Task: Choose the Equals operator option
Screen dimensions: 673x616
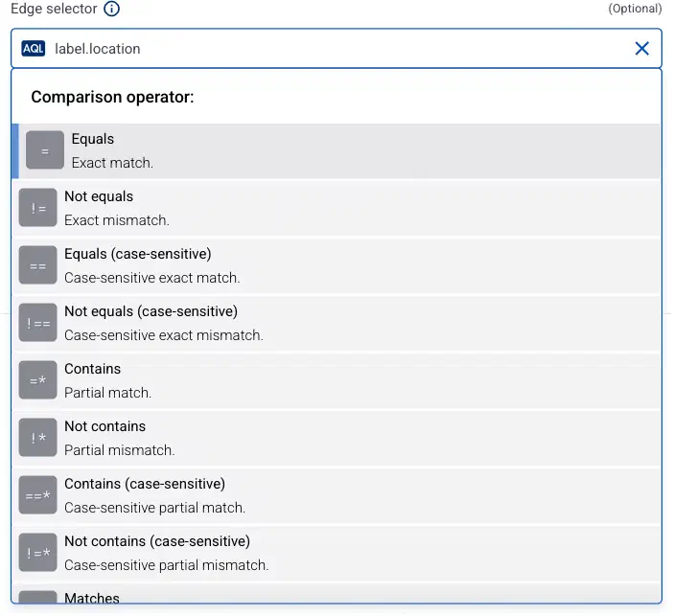Action: pos(336,151)
